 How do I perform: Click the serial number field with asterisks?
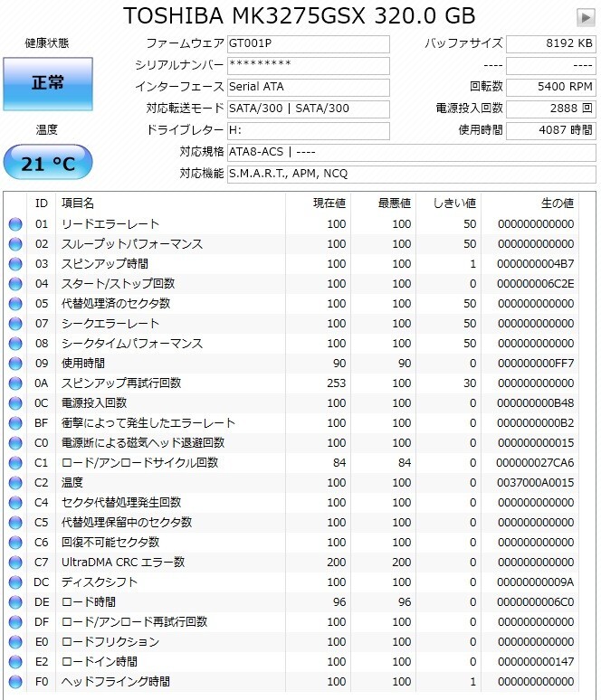coord(309,66)
